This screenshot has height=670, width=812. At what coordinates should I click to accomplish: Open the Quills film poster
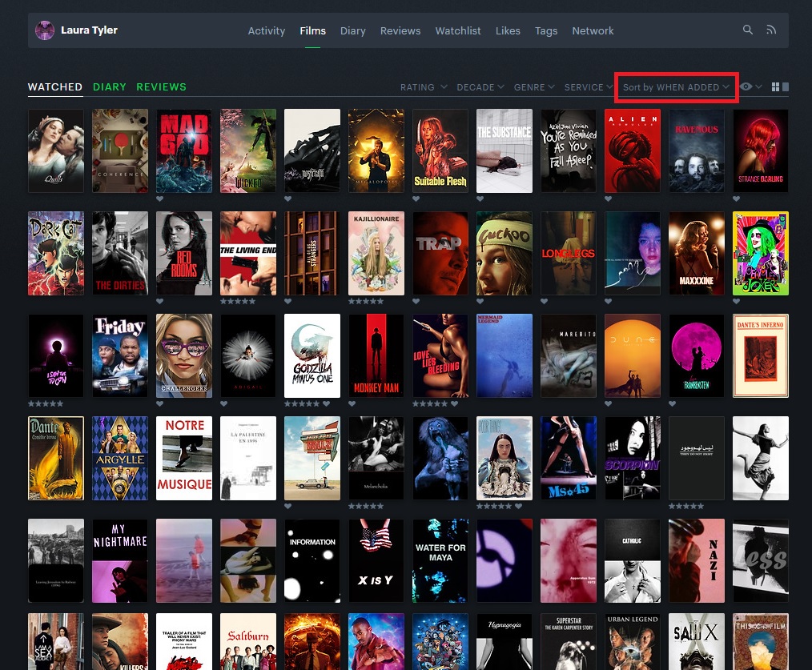(x=56, y=150)
